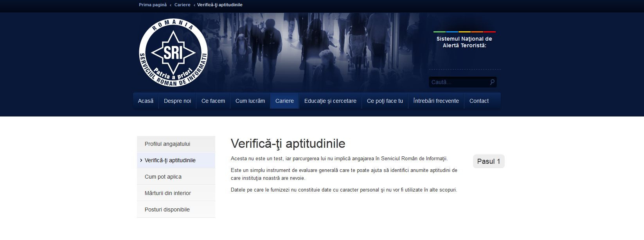This screenshot has width=644, height=240.
Task: Click the paragraph starting Este un simplu instrument
Action: click(344, 174)
